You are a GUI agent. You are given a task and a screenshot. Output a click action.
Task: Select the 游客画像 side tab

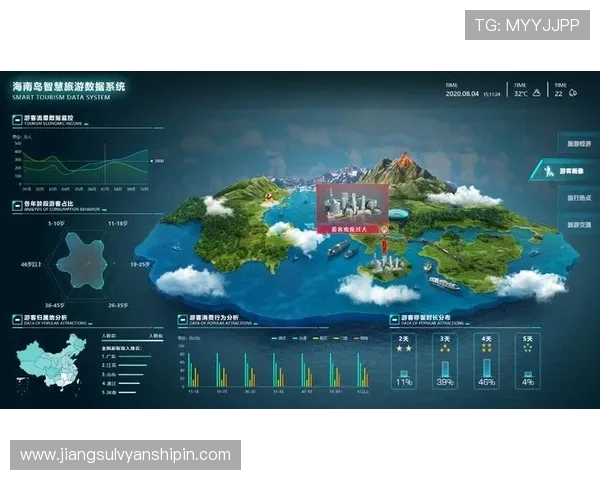[566, 171]
